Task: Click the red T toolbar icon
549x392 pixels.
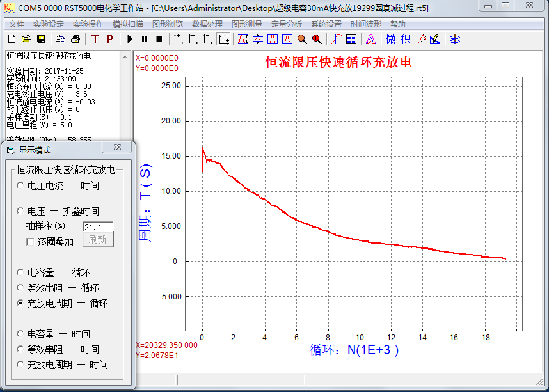Action: coord(95,39)
